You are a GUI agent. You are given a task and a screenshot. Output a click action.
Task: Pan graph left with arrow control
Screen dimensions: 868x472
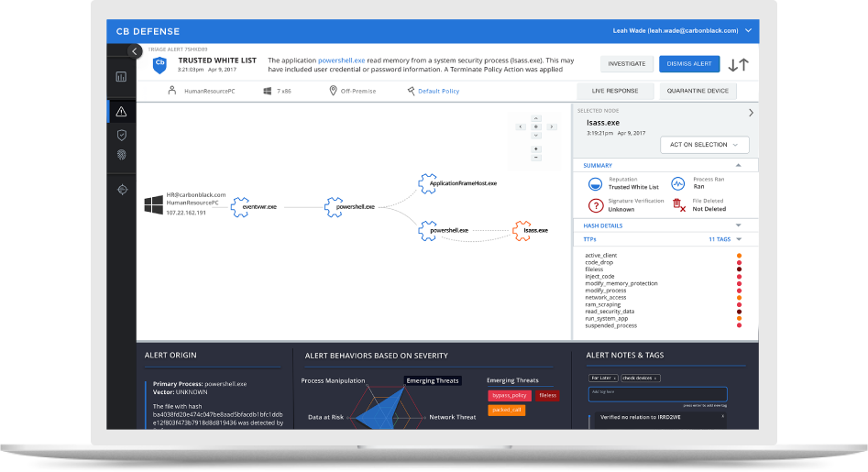(x=521, y=126)
